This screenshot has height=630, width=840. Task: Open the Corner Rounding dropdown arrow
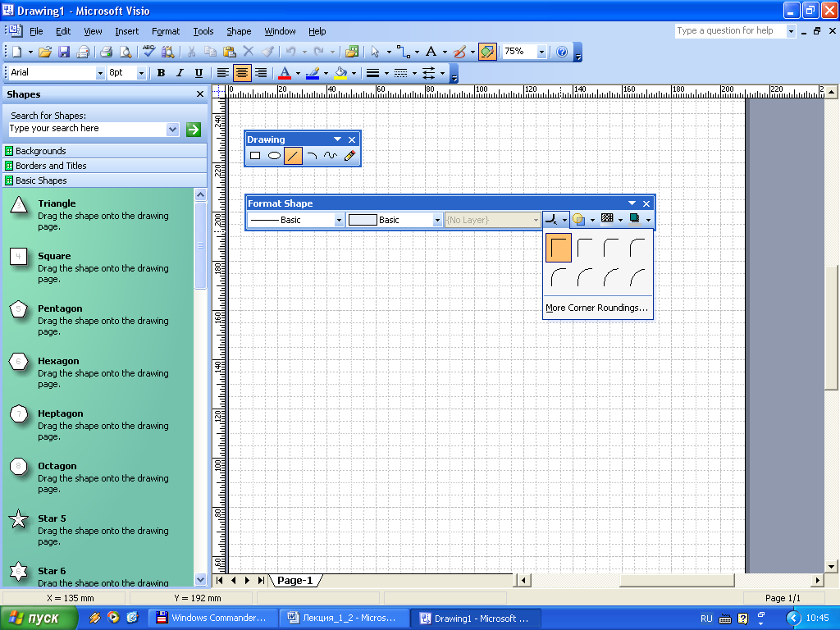(564, 220)
